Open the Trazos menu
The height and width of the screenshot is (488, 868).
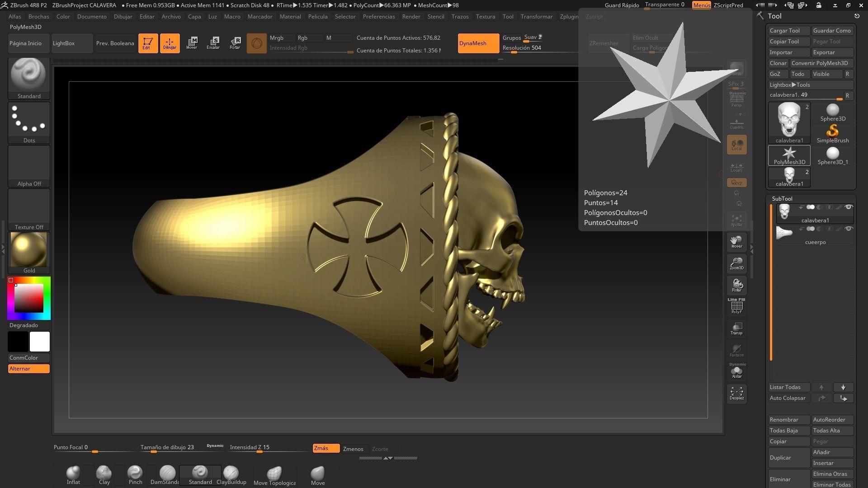point(460,17)
